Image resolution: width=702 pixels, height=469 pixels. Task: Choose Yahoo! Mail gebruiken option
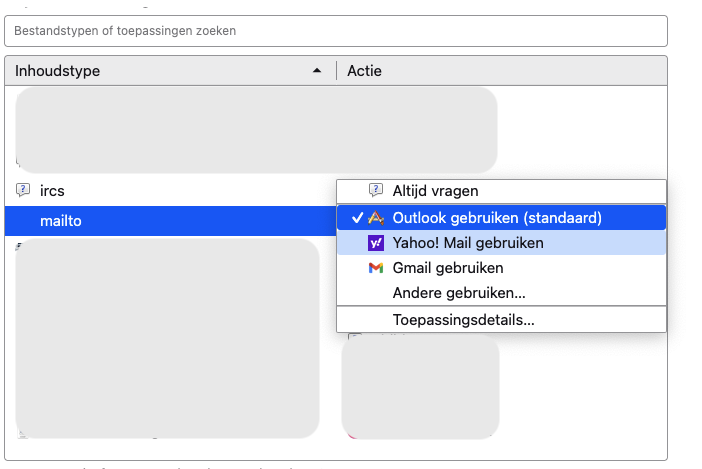[x=501, y=243]
